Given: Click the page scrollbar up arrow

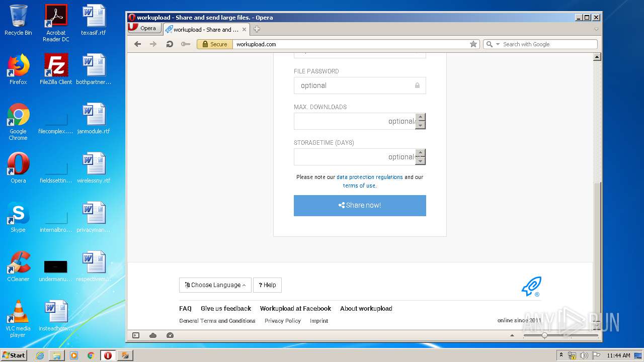Looking at the screenshot, I should [x=597, y=57].
